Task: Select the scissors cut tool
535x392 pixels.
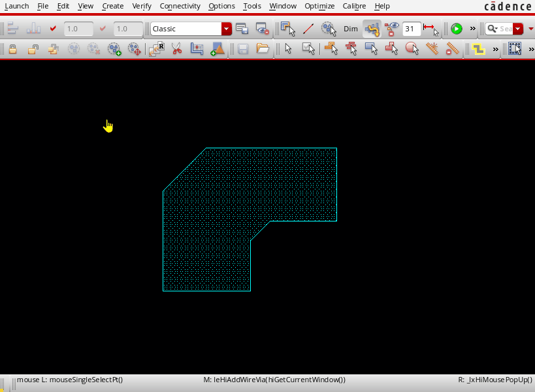Action: 176,49
